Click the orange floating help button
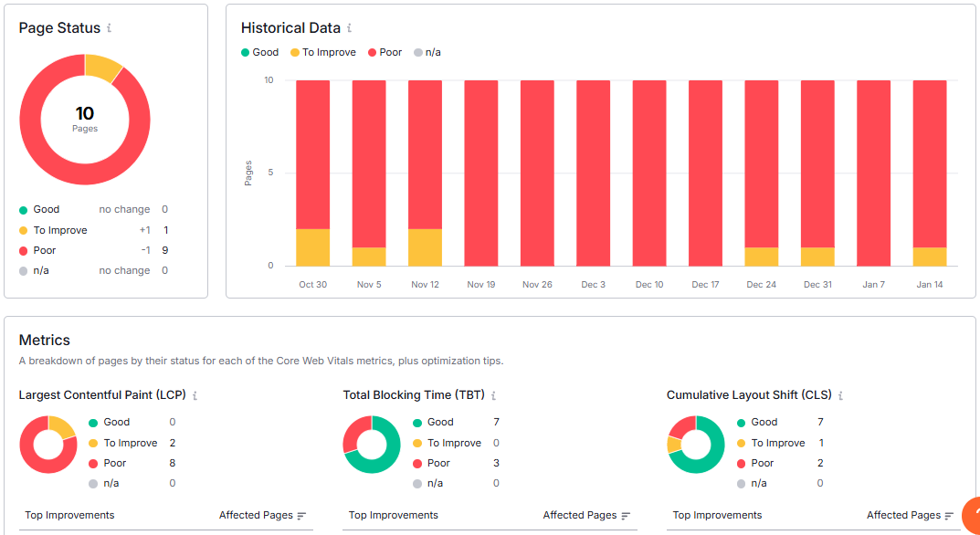 click(x=972, y=516)
